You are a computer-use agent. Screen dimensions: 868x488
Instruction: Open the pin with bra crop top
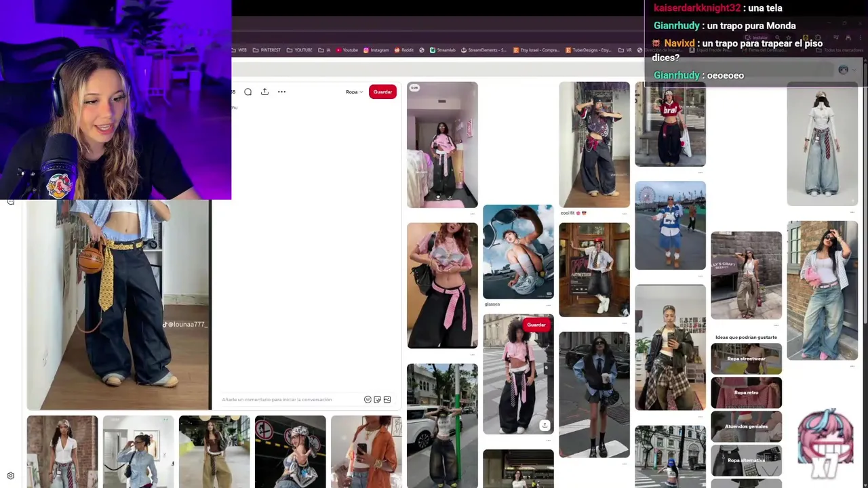pos(670,124)
